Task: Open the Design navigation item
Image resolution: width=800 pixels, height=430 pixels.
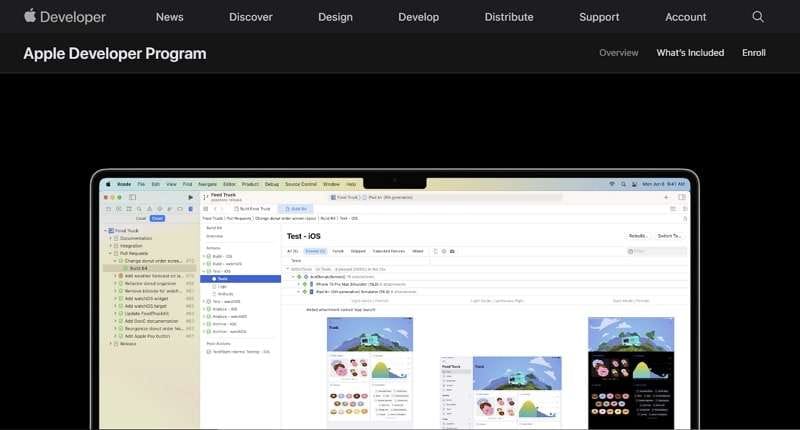Action: click(335, 17)
